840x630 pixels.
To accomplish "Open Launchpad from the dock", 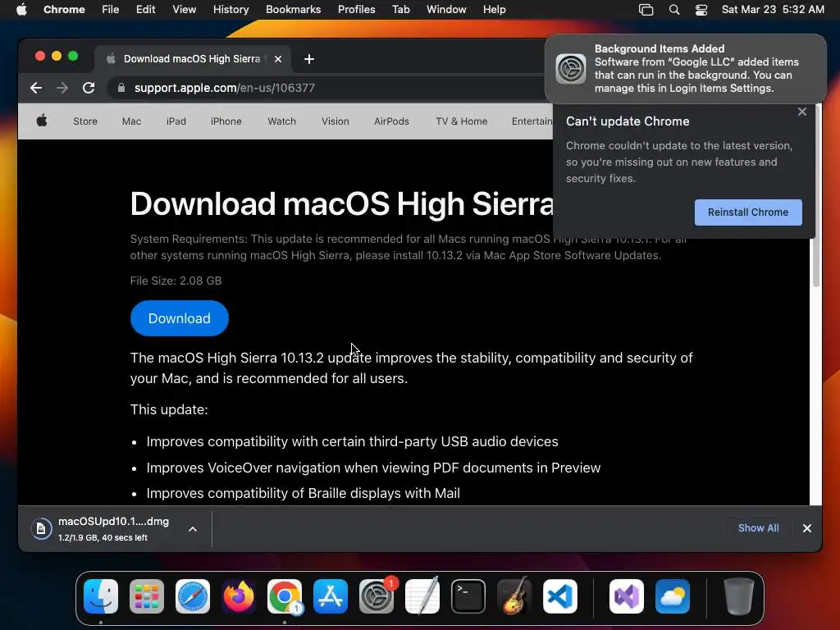I will point(147,596).
